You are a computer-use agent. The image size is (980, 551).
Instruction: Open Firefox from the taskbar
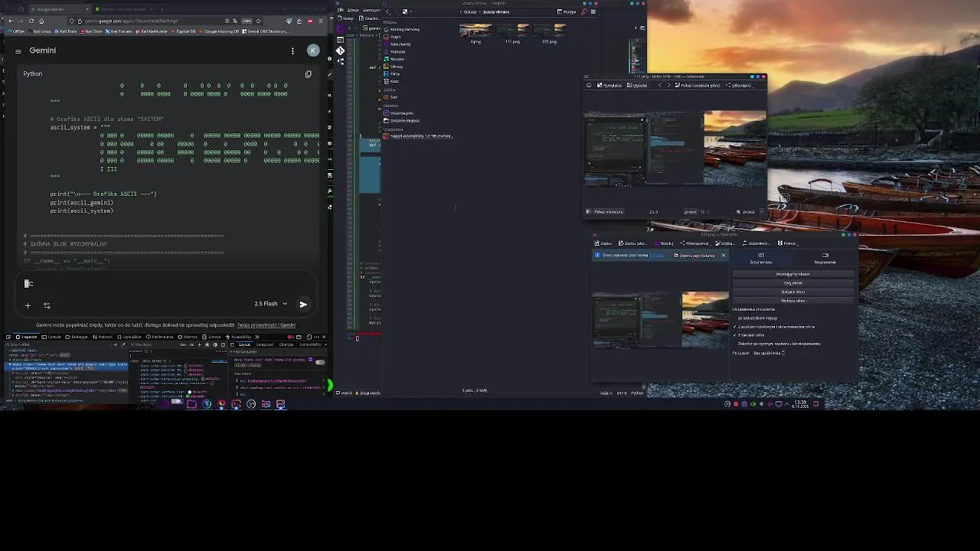click(221, 403)
